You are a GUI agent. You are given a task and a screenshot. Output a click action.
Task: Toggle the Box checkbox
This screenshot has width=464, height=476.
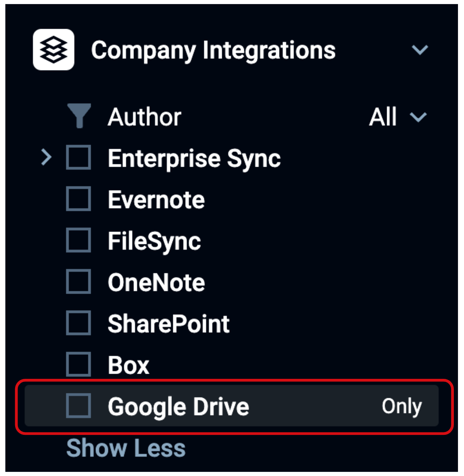point(78,365)
